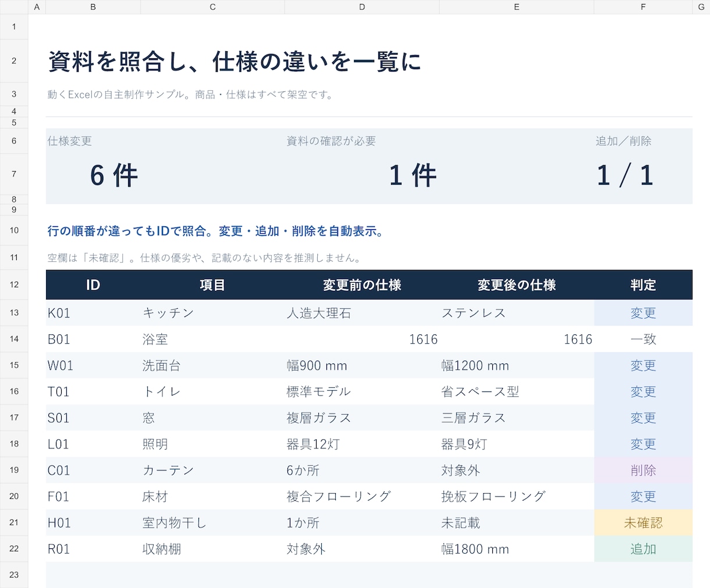
Task: Select the 未記載 cell
Action: point(517,522)
